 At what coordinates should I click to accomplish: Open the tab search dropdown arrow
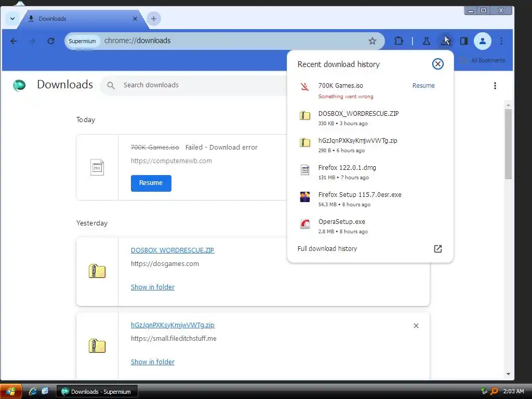tap(12, 19)
